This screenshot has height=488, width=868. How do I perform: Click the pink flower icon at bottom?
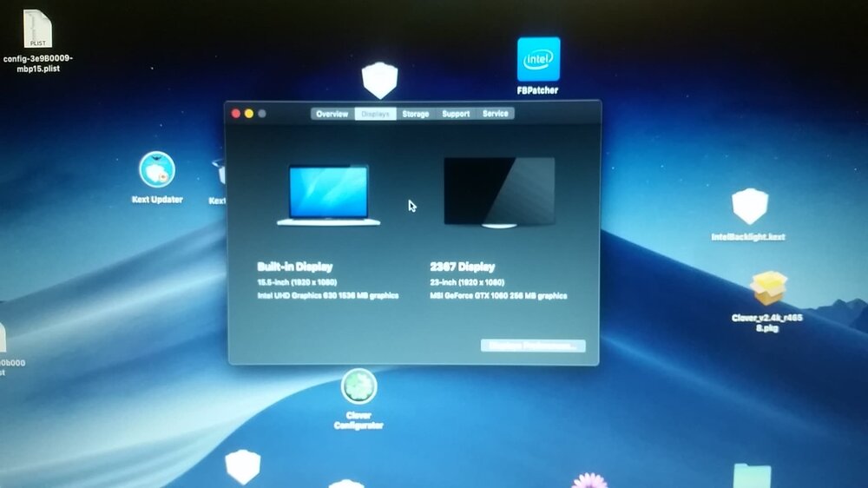pos(589,480)
